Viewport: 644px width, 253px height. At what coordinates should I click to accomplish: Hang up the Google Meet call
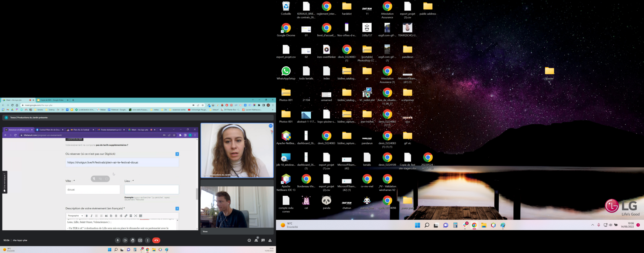(x=156, y=240)
